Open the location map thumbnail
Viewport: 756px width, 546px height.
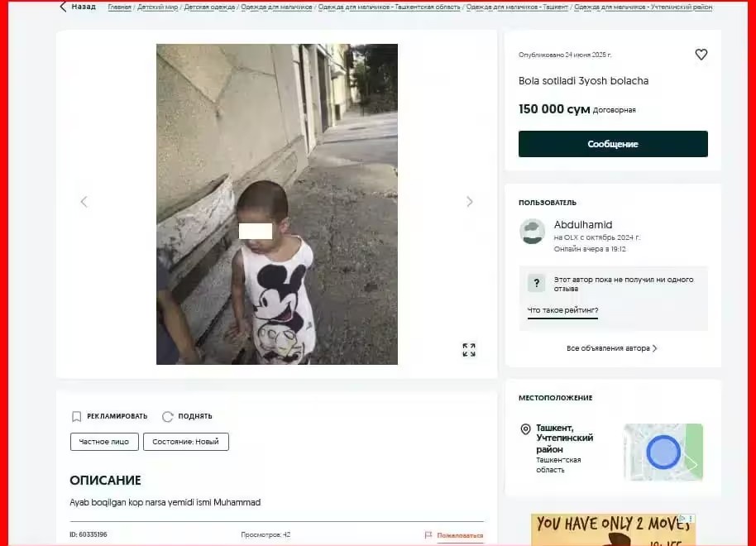(663, 452)
